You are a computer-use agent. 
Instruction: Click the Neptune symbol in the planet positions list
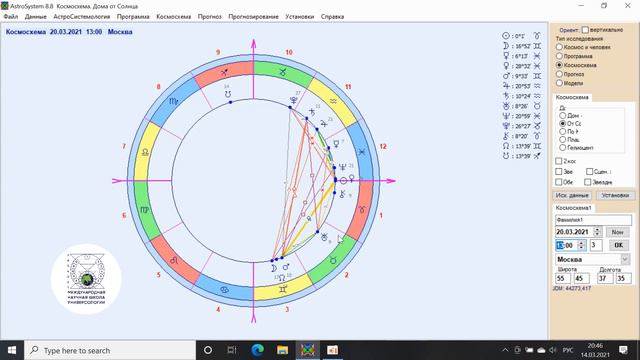pyautogui.click(x=506, y=116)
